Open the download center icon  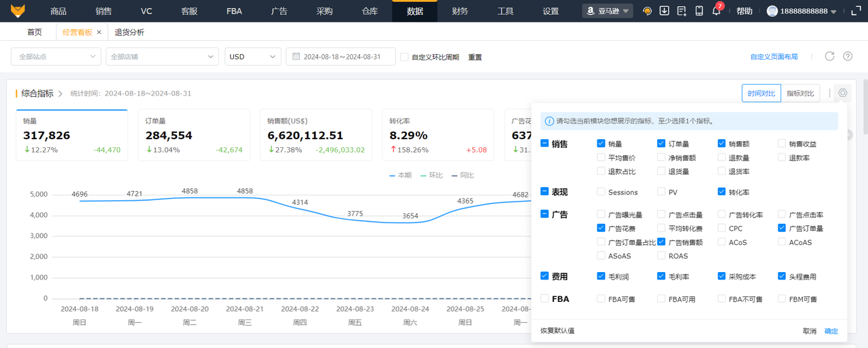point(665,11)
